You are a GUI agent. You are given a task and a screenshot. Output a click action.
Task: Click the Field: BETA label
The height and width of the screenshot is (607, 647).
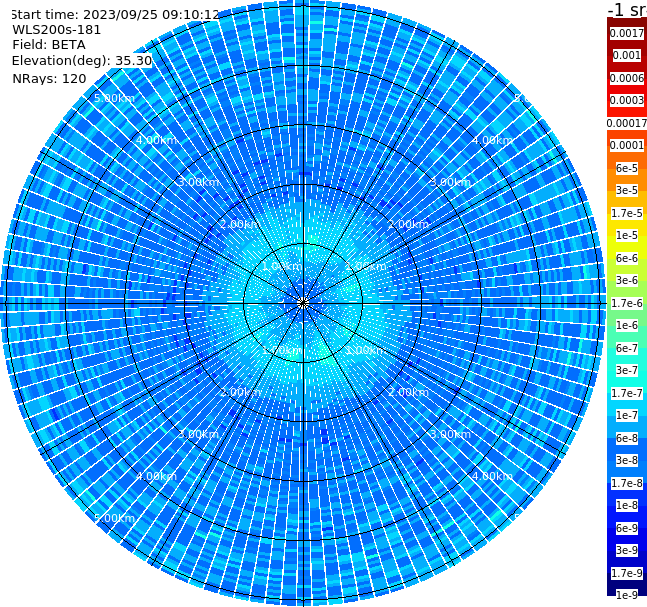point(49,45)
